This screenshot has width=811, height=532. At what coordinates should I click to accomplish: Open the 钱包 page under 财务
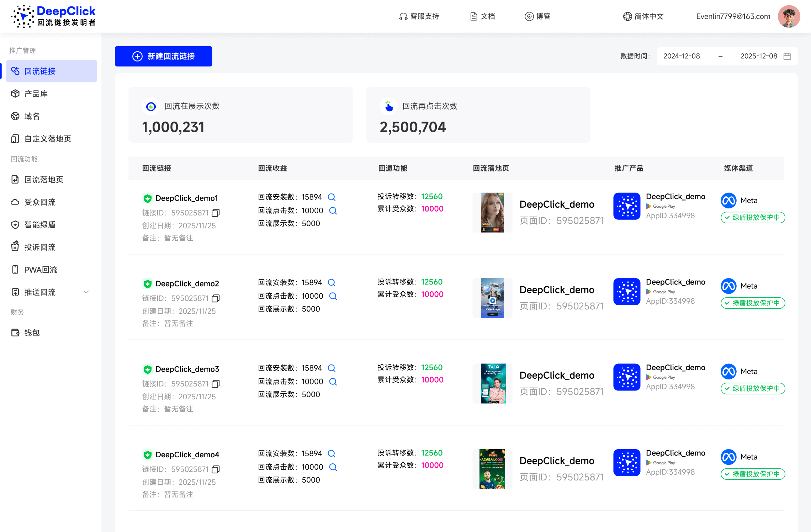tap(32, 332)
